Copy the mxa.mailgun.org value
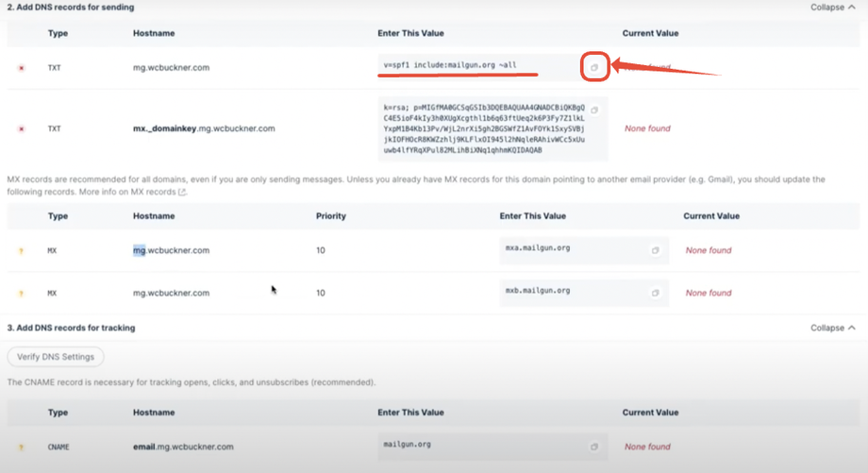 (655, 251)
